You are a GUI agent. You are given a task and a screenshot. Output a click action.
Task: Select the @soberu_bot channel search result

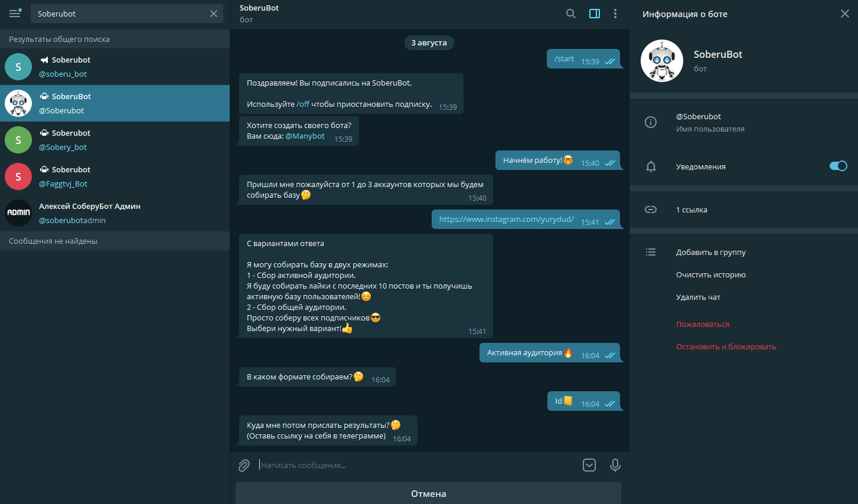(115, 67)
